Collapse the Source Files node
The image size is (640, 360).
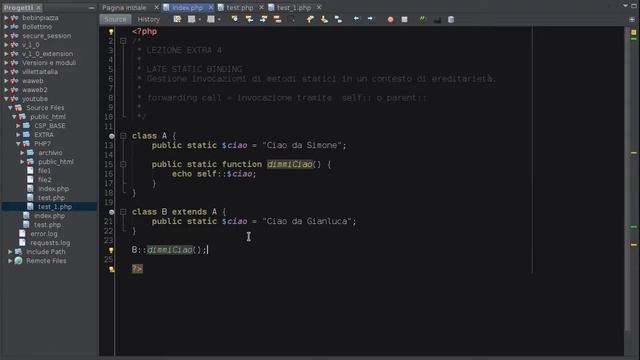pyautogui.click(x=10, y=108)
